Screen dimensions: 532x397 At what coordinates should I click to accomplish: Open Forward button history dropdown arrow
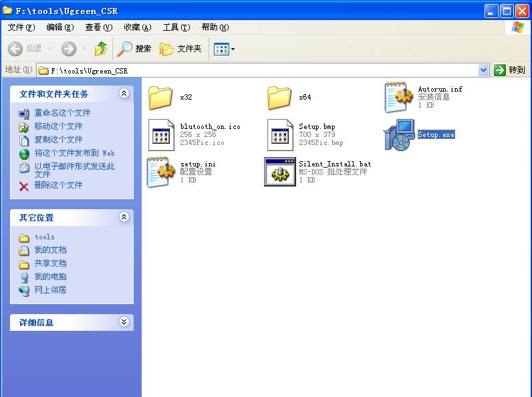tap(84, 49)
